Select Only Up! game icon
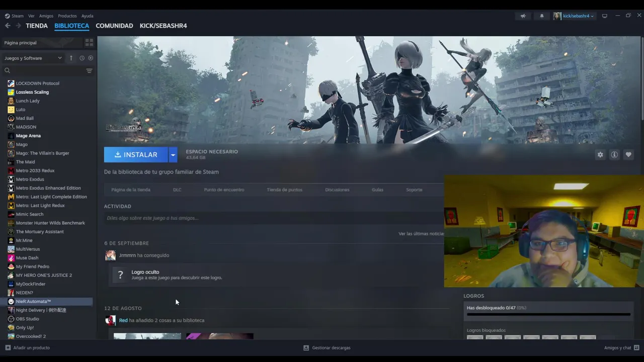The height and width of the screenshot is (362, 644). click(x=11, y=328)
